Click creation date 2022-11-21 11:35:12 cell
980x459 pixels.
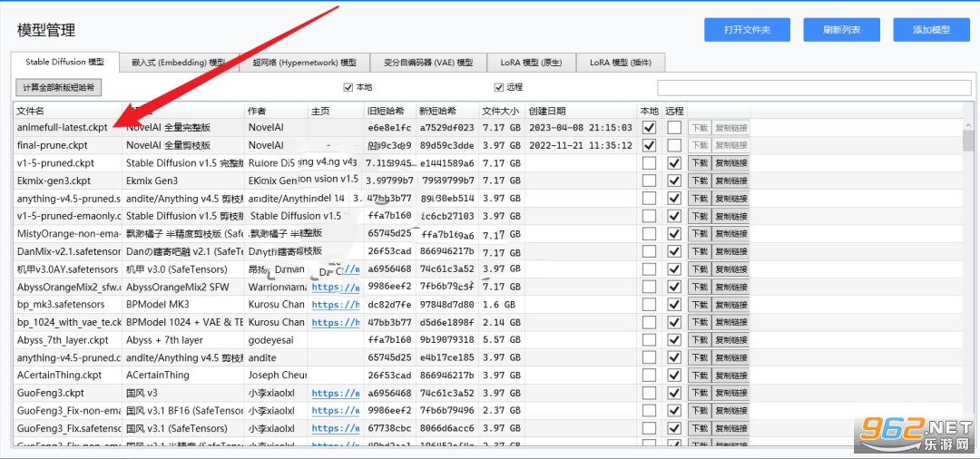coord(581,145)
